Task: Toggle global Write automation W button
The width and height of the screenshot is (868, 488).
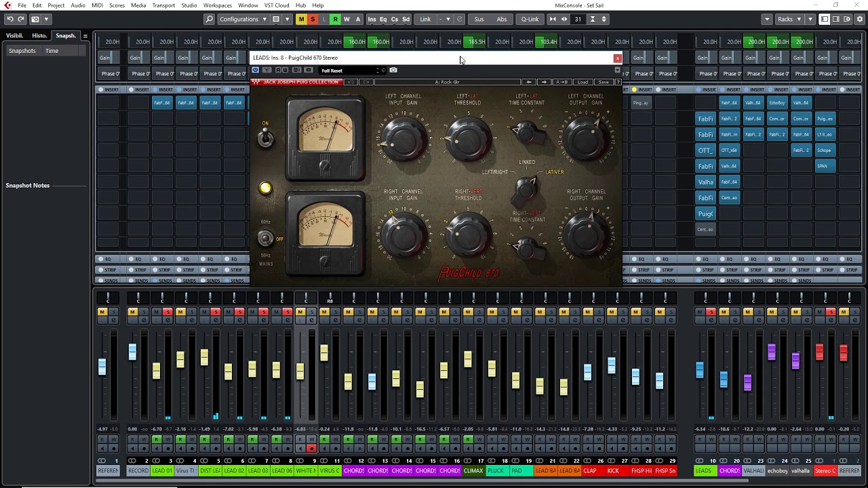Action: point(347,19)
